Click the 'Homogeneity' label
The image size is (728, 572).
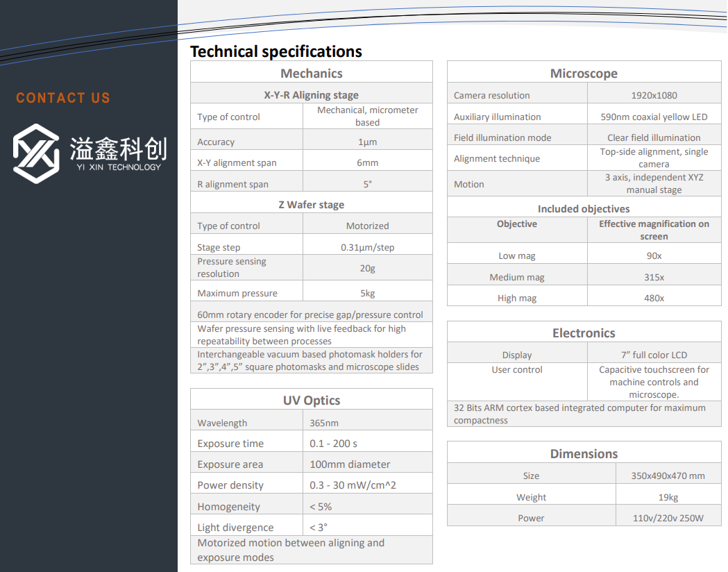(x=228, y=507)
